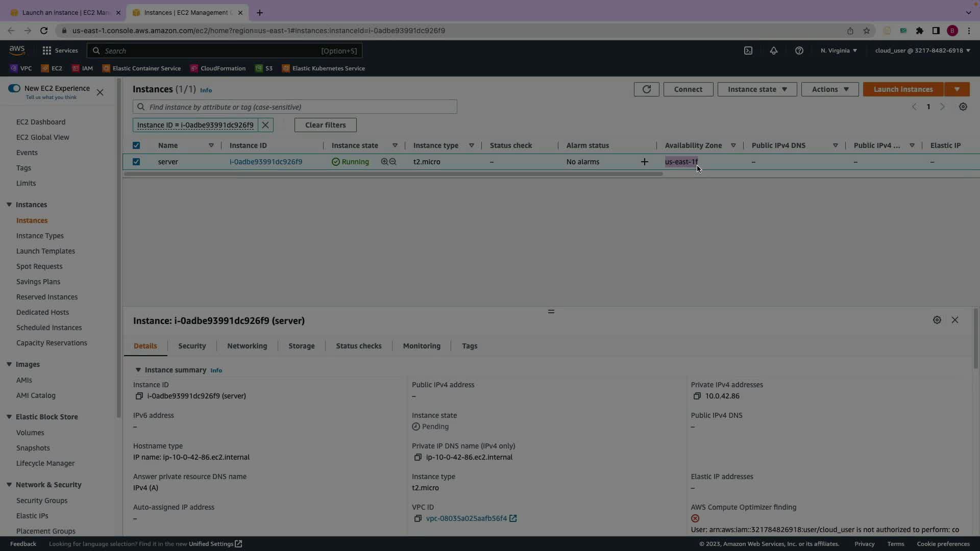The height and width of the screenshot is (551, 980).
Task: Open Services grid menu icon
Action: [x=47, y=51]
